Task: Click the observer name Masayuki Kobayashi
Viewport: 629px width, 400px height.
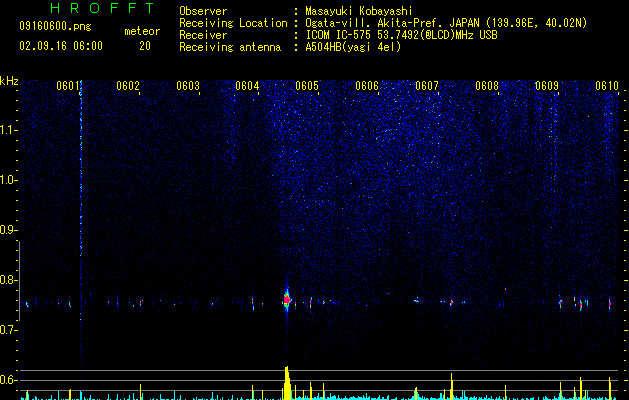Action: (359, 11)
